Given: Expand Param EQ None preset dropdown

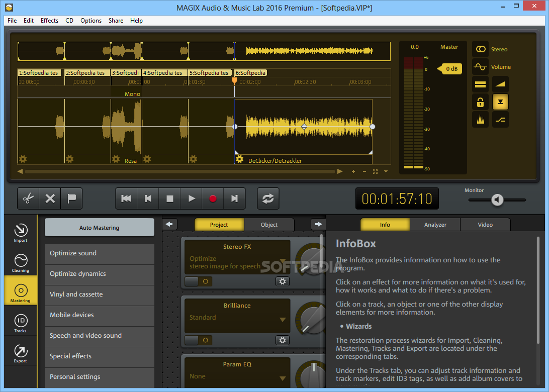Looking at the screenshot, I should (x=283, y=378).
